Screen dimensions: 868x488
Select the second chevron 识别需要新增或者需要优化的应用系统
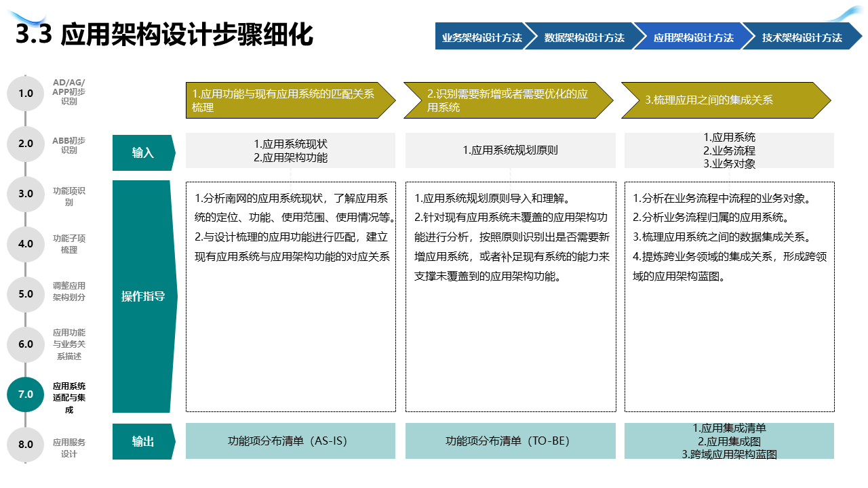(x=509, y=100)
